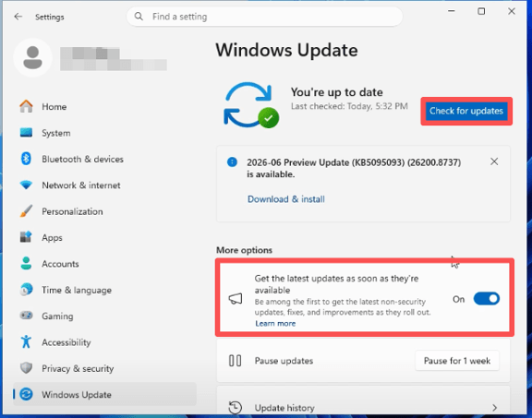Click the user profile avatar picture
This screenshot has height=418, width=532.
pos(32,58)
